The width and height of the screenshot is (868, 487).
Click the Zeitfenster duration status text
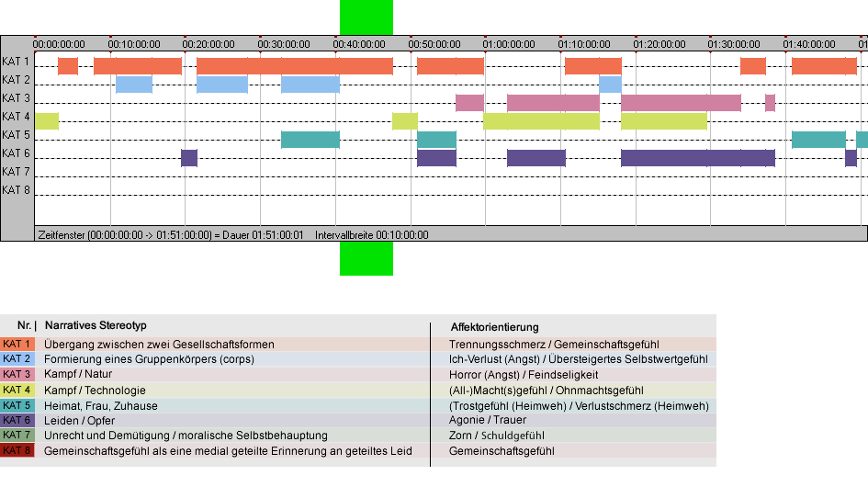click(171, 235)
